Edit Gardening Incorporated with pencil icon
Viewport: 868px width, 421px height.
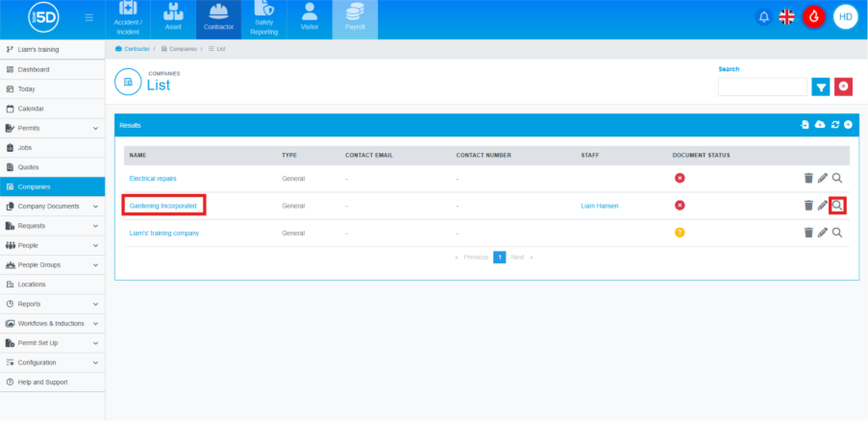[x=823, y=205]
